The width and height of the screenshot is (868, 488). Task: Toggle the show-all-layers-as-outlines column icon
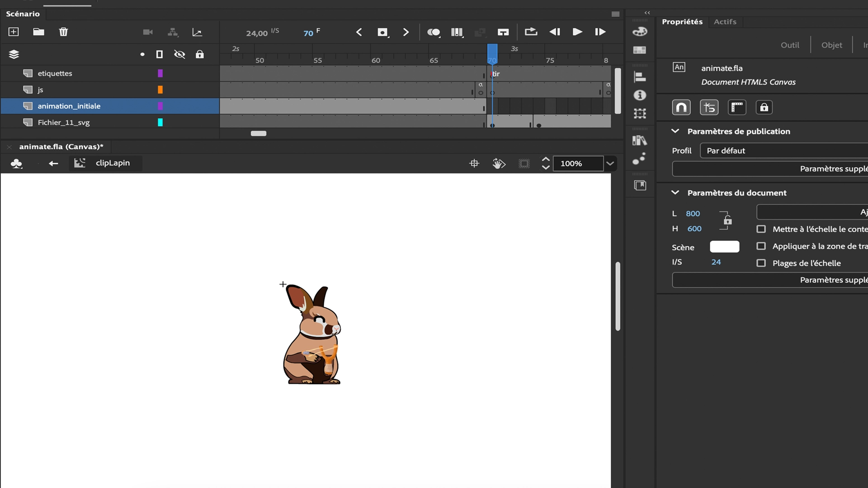tap(159, 54)
